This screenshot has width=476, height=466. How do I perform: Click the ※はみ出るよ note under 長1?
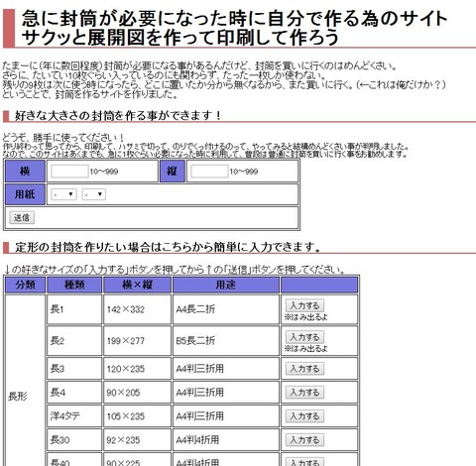pos(305,317)
